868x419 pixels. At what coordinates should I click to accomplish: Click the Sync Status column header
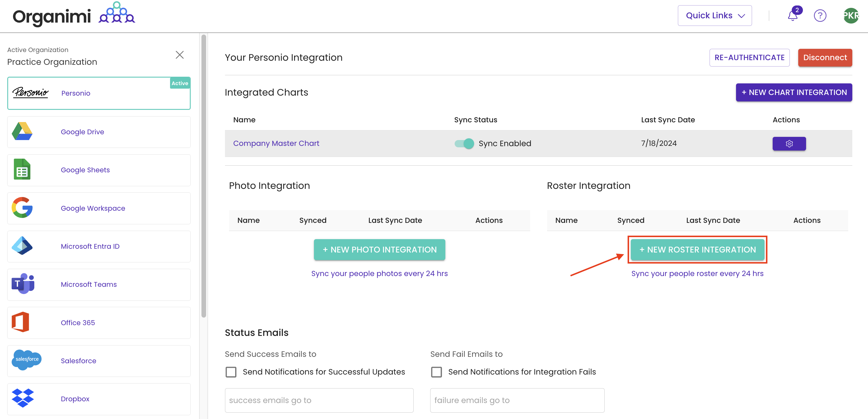[x=476, y=120]
